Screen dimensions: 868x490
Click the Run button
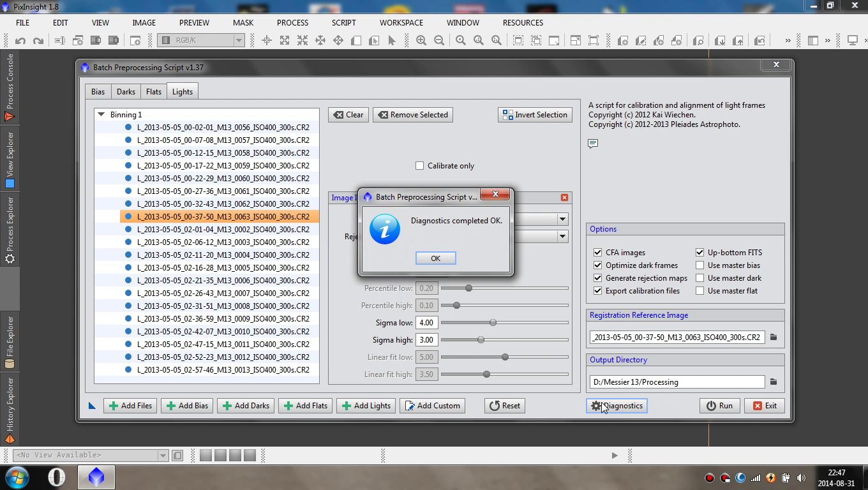(719, 406)
